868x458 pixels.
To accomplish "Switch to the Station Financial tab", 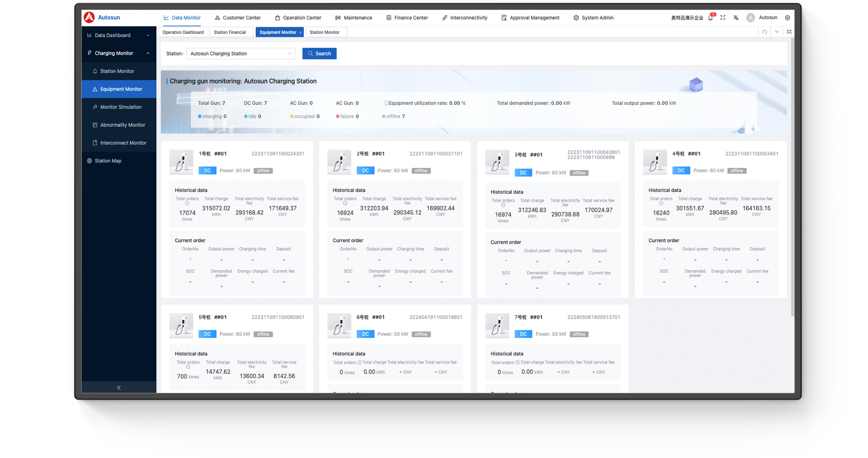I will [230, 32].
